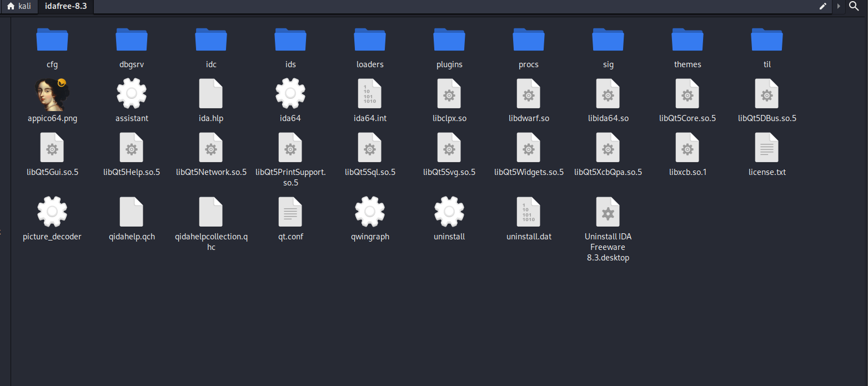Select the qt.conf configuration file
This screenshot has height=386, width=868.
(x=290, y=212)
